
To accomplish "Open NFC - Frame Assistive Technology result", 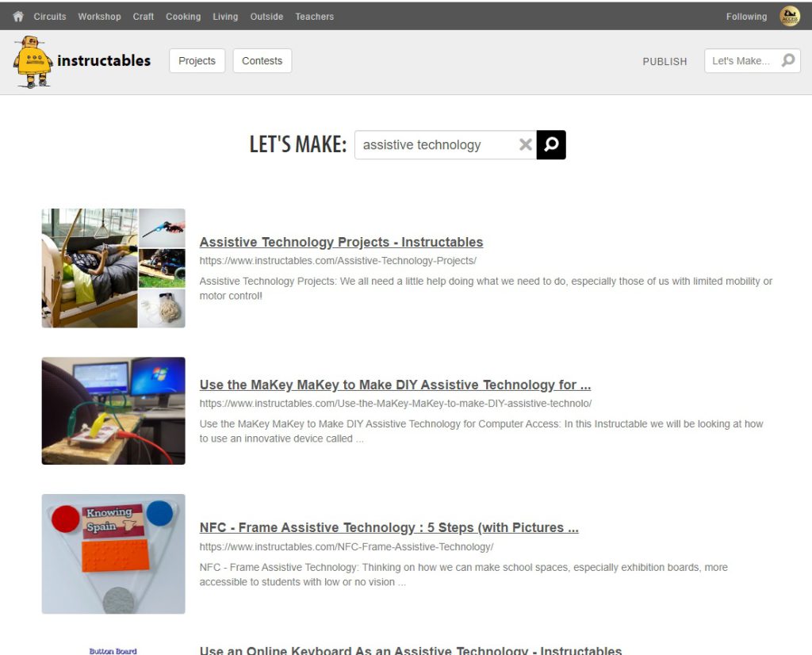I will (389, 527).
